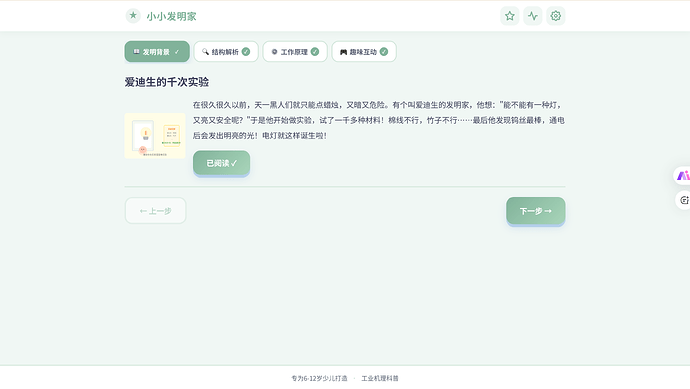Go back with the 上一步 button

click(155, 211)
